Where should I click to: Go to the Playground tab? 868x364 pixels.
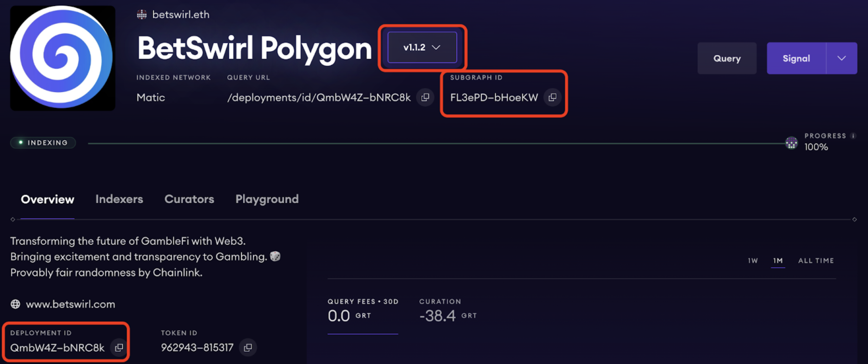tap(267, 199)
